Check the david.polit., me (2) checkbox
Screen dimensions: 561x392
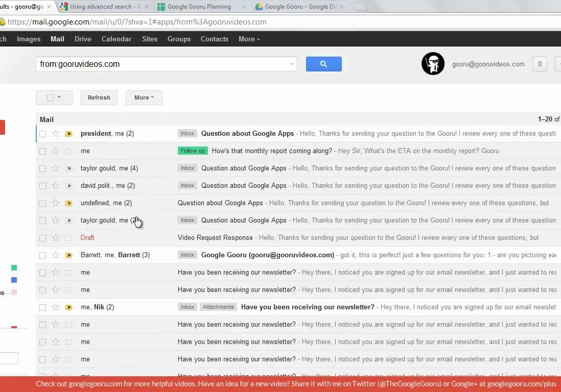42,186
